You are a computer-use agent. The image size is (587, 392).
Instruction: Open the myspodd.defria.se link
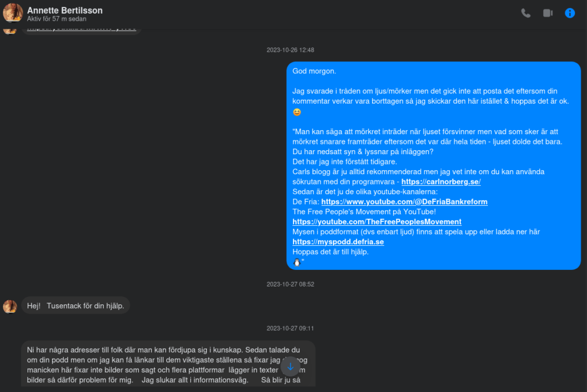coord(338,242)
